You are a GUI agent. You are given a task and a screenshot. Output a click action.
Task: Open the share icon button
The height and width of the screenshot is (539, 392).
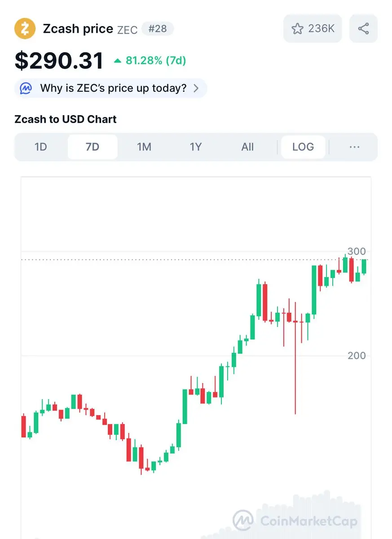tap(363, 29)
